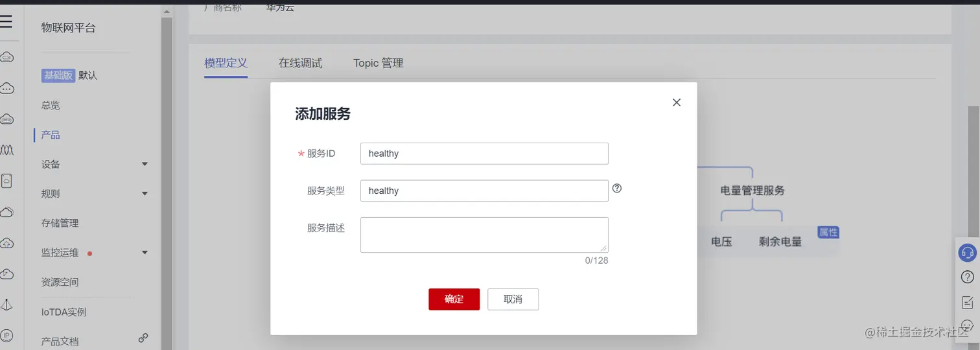Click the 取消 cancel button
The image size is (980, 350).
pos(513,299)
